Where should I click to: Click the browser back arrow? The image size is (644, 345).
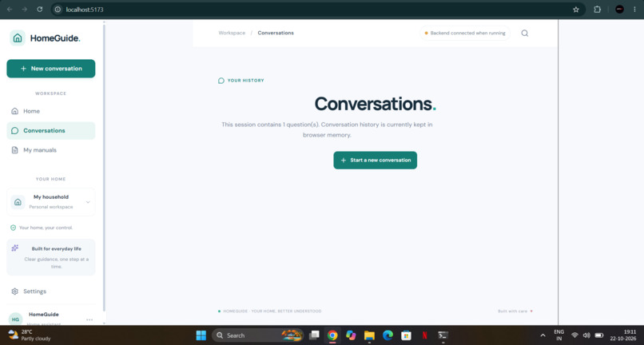10,9
